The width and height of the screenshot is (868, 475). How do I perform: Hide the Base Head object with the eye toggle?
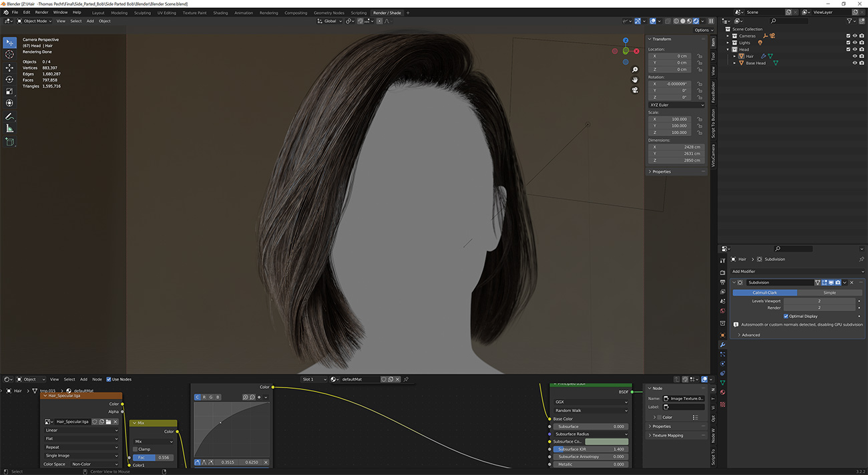pos(855,63)
